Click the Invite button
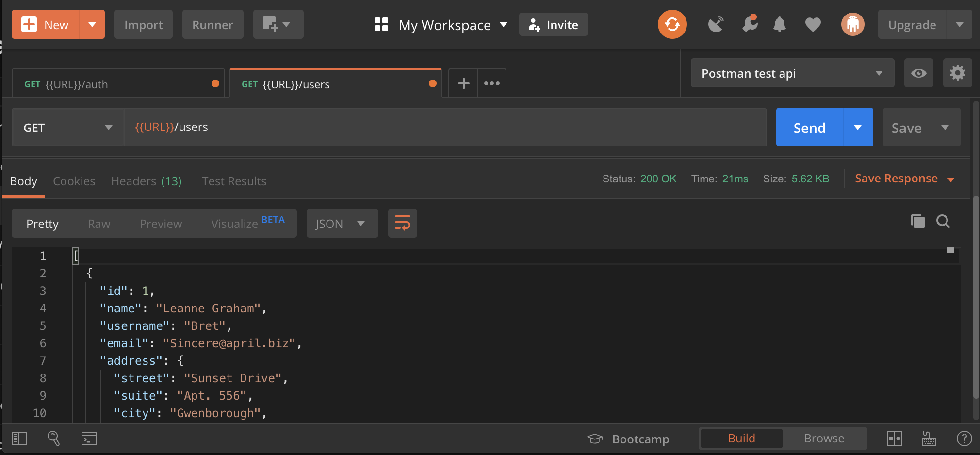 [x=554, y=25]
